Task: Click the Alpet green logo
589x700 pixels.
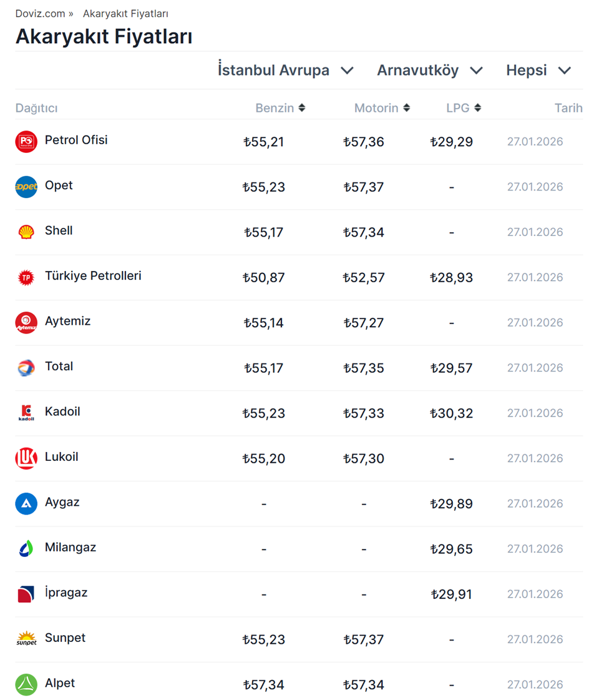Action: [26, 684]
